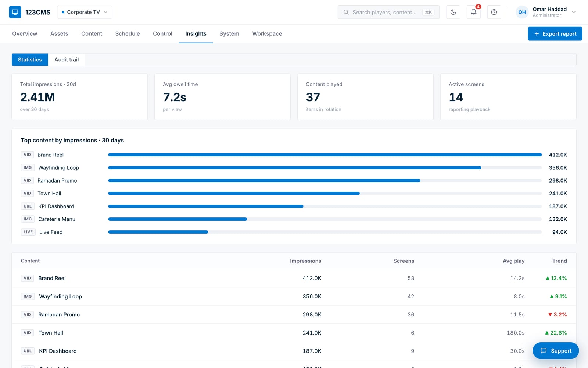Screen dimensions: 588x368
Task: Click the URL badge in KPI Dashboard table row
Action: click(28, 351)
